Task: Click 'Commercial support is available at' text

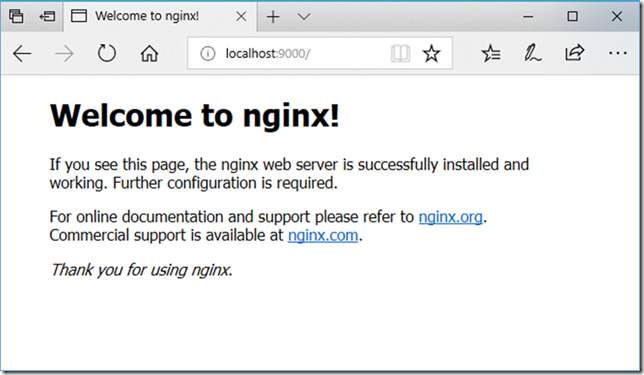Action: (166, 235)
